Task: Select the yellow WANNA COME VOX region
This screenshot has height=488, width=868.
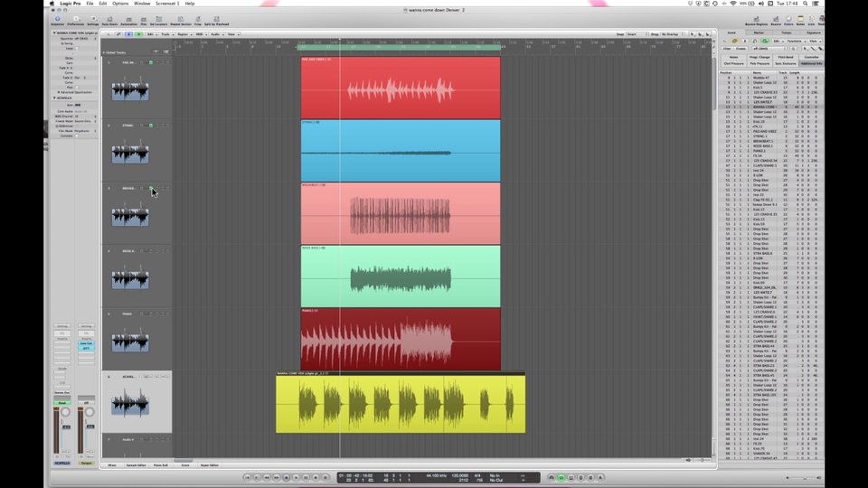Action: click(401, 403)
